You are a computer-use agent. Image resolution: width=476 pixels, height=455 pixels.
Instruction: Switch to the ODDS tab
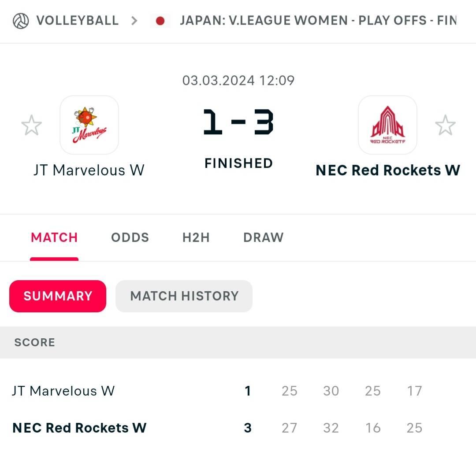click(x=130, y=237)
